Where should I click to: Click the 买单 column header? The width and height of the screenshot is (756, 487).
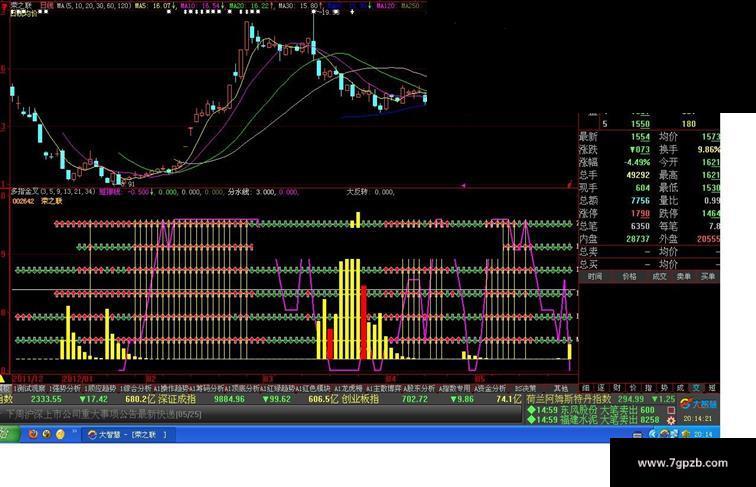(708, 276)
